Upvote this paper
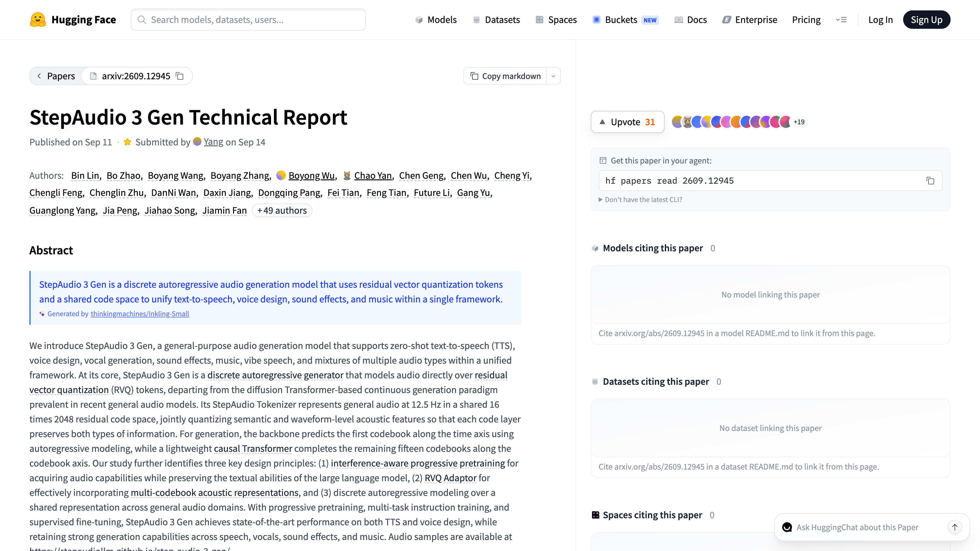The width and height of the screenshot is (980, 551). 627,122
